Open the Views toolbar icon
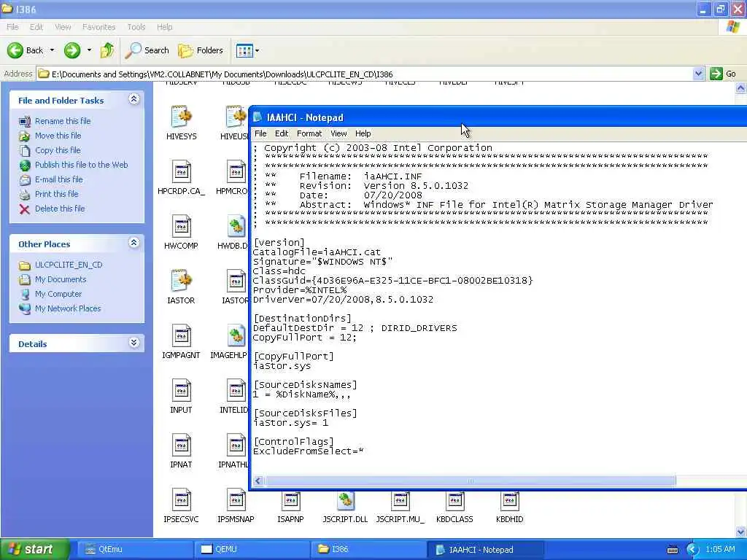Screen dimensions: 747x560 (244, 50)
